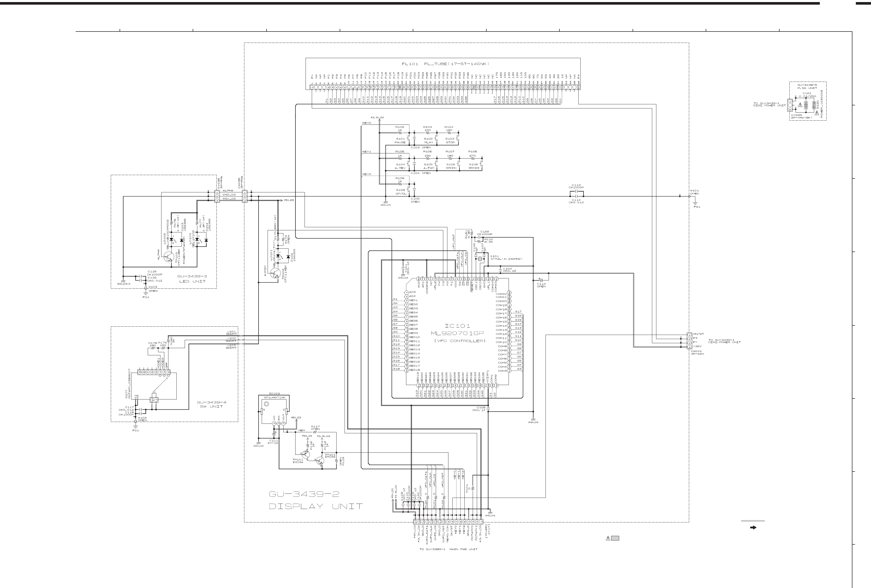871x588 pixels.
Task: Click the 'GP1UM271XK' part label
Action: pyautogui.click(x=274, y=397)
